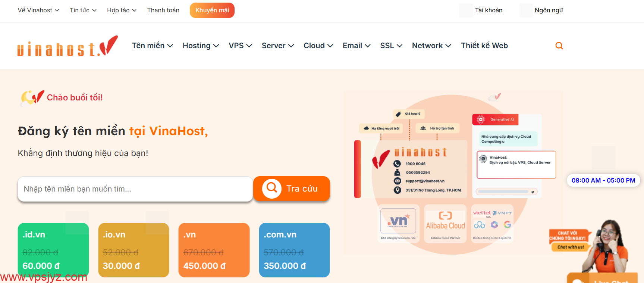Click the phone icon beside 1900 6046
This screenshot has height=283, width=644.
(397, 164)
